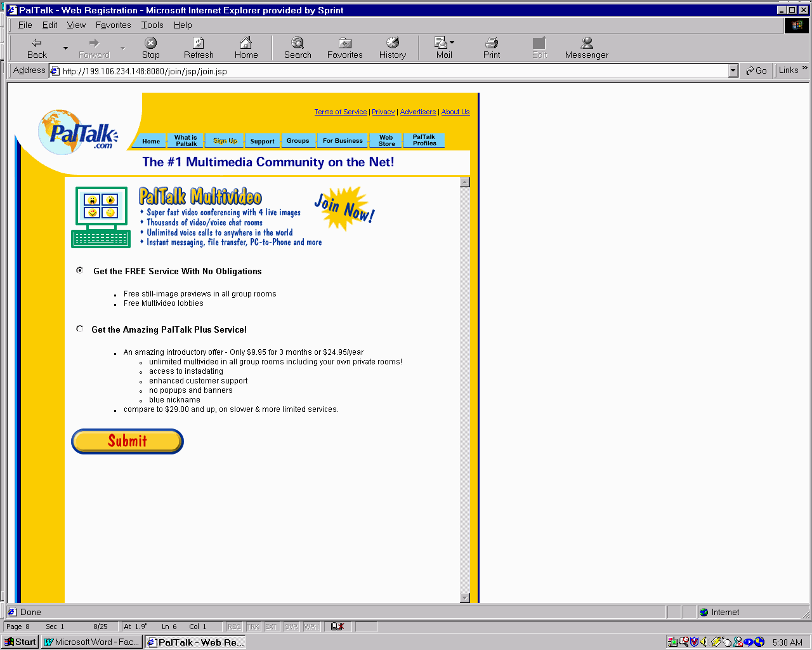The height and width of the screenshot is (650, 812).
Task: Open the Advertisers link
Action: (418, 112)
